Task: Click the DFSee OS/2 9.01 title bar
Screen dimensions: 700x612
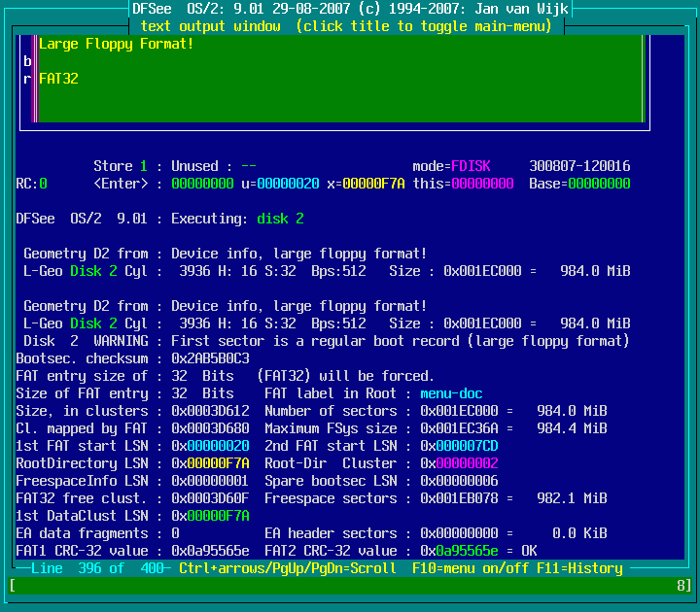Action: pyautogui.click(x=350, y=9)
